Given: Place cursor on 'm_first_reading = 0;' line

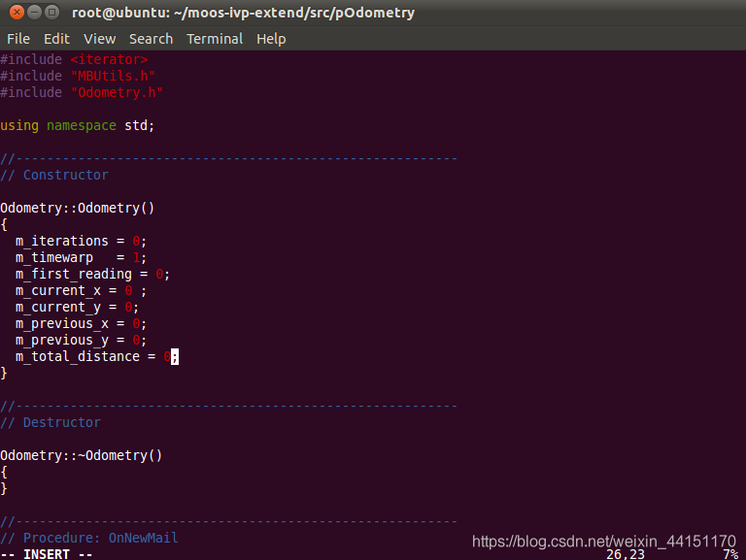Looking at the screenshot, I should click(x=93, y=274).
